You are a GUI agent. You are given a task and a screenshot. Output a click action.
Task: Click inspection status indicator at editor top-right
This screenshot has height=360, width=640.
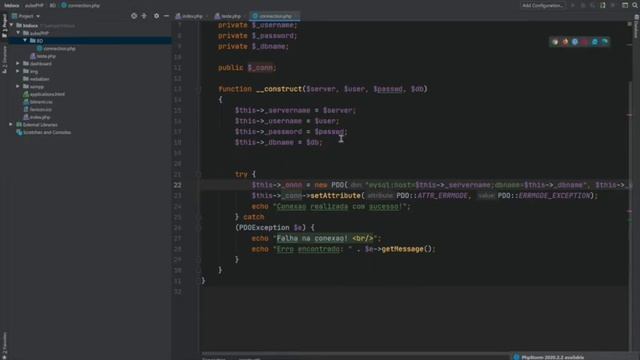coord(629,24)
